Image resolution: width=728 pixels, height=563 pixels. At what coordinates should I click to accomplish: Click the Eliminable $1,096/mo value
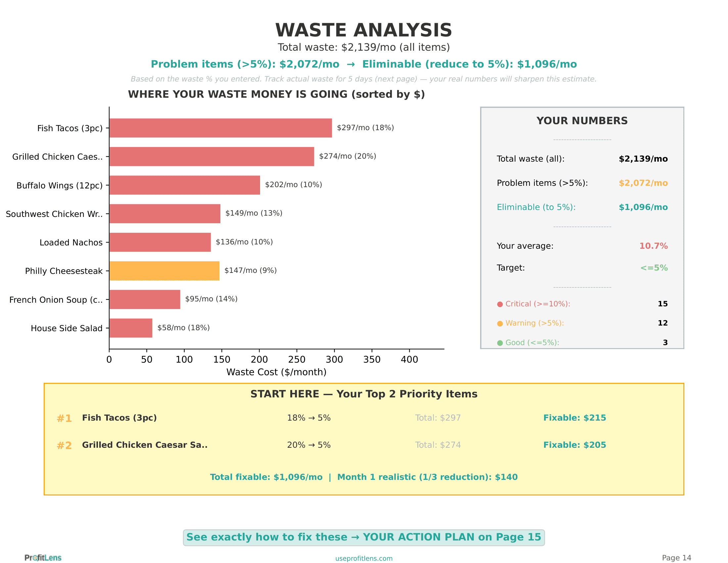tap(643, 207)
